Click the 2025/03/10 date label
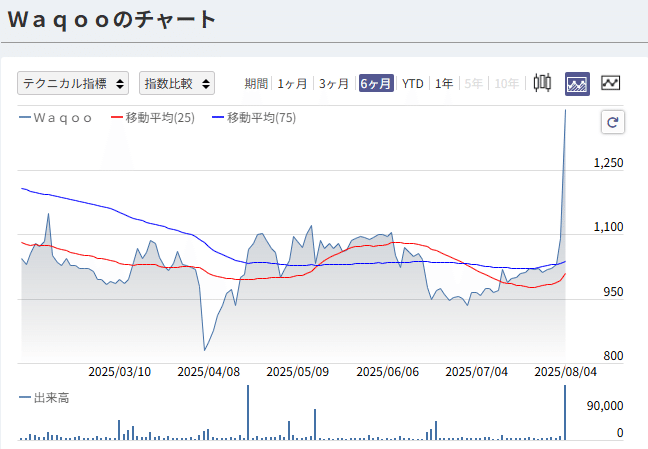This screenshot has width=648, height=449. (119, 372)
